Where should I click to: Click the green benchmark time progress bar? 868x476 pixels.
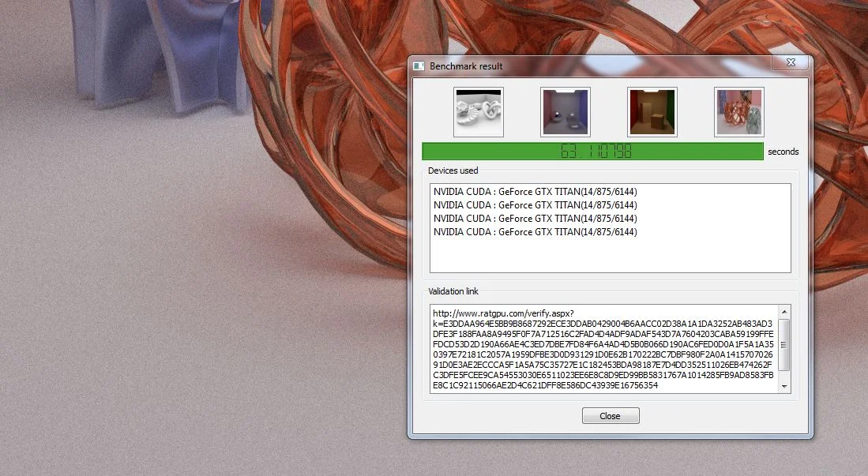[x=592, y=151]
